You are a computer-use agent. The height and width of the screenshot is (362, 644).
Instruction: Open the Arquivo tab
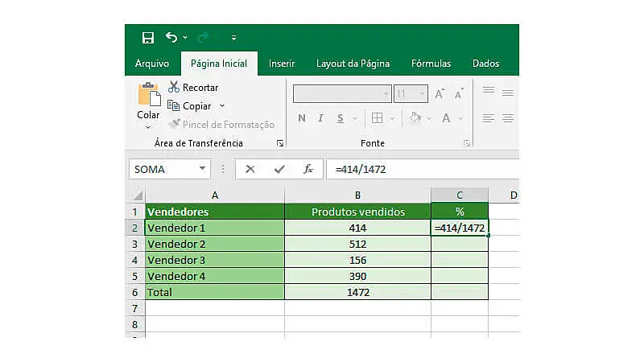pos(152,64)
